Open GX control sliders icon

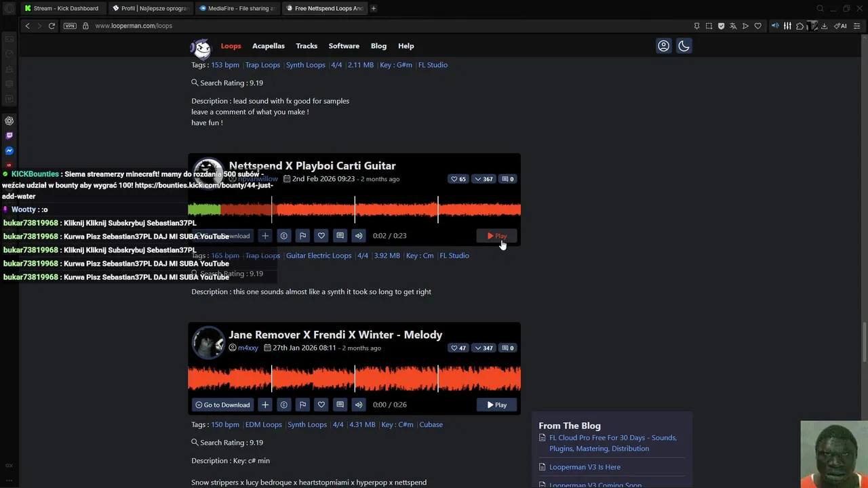[x=787, y=26]
